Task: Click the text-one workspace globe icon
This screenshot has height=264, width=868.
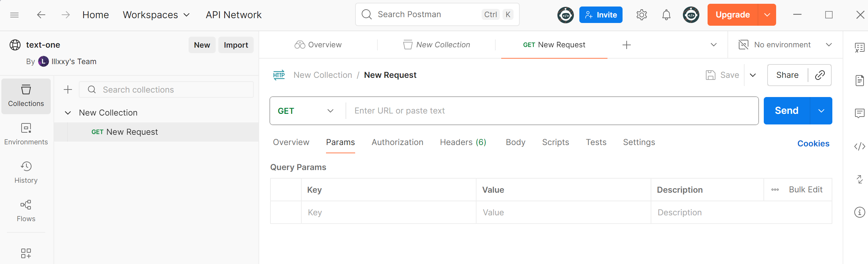Action: point(15,45)
